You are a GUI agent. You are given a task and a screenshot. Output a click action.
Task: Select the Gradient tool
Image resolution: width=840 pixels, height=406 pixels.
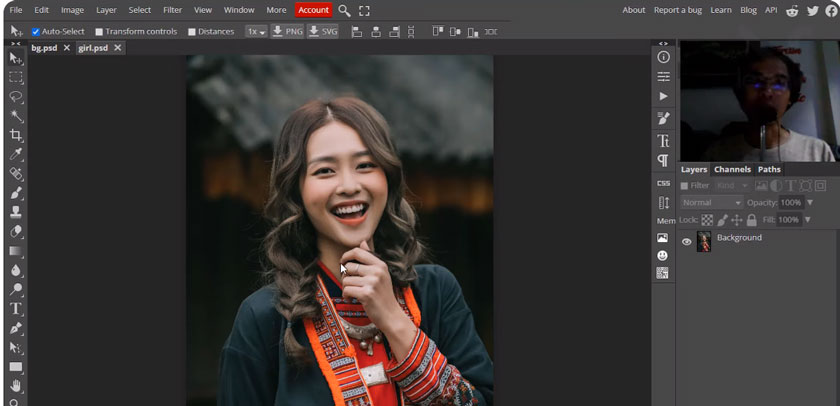(16, 251)
